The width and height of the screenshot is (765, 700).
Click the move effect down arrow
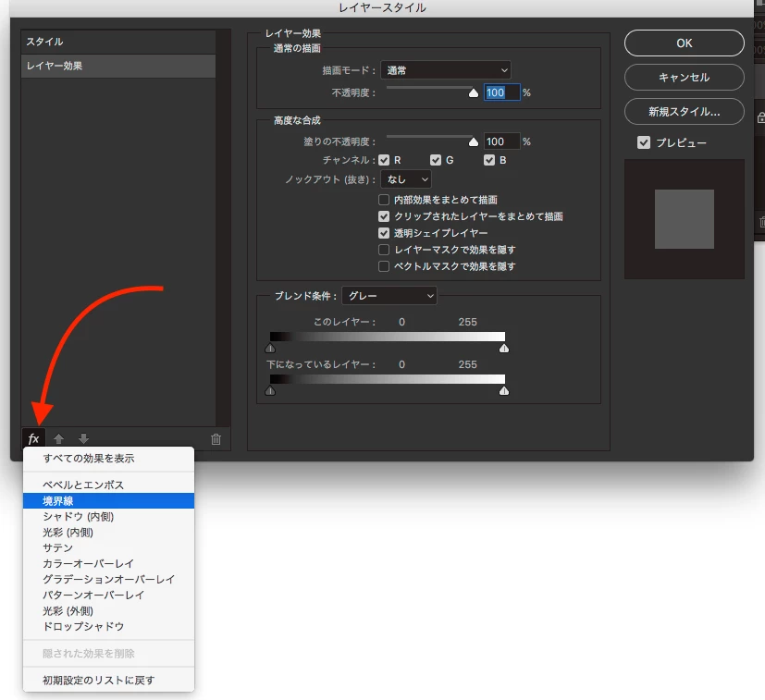pyautogui.click(x=83, y=438)
